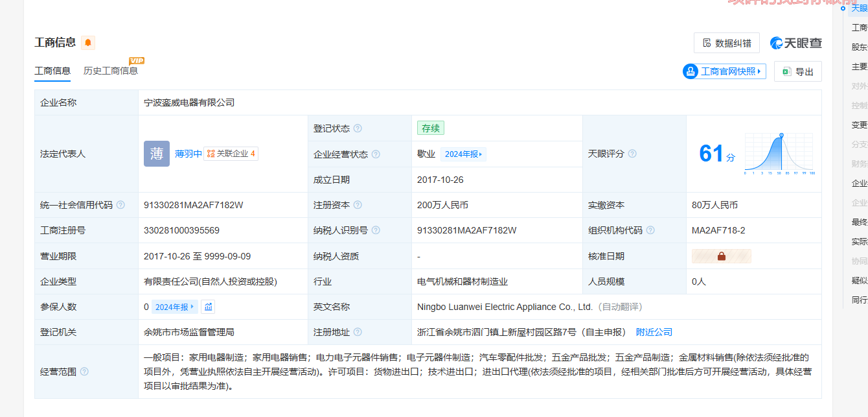Open the 附近公司 link
Screen dimensions: 868x417
click(654, 332)
